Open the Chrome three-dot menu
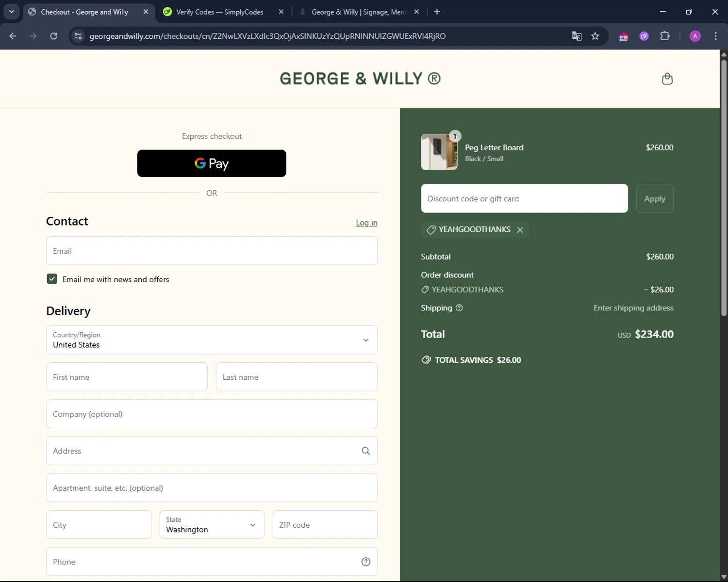The width and height of the screenshot is (728, 582). [x=715, y=36]
